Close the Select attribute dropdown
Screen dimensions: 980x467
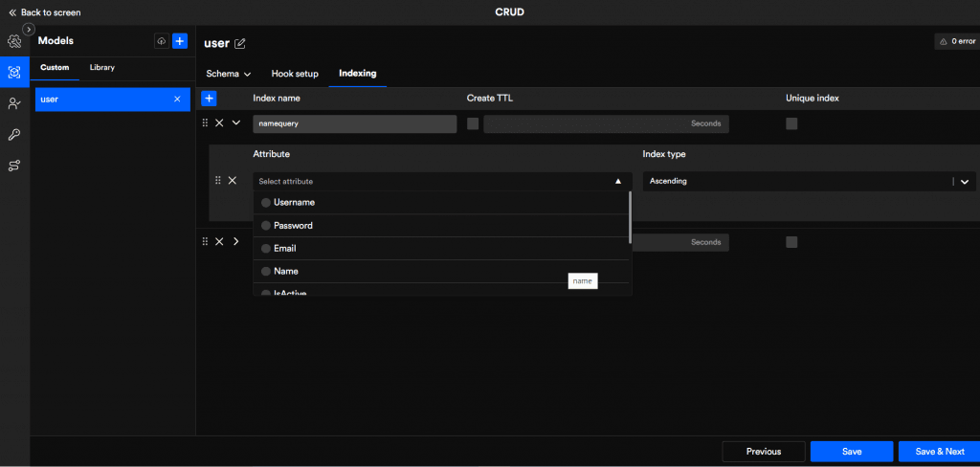click(618, 181)
